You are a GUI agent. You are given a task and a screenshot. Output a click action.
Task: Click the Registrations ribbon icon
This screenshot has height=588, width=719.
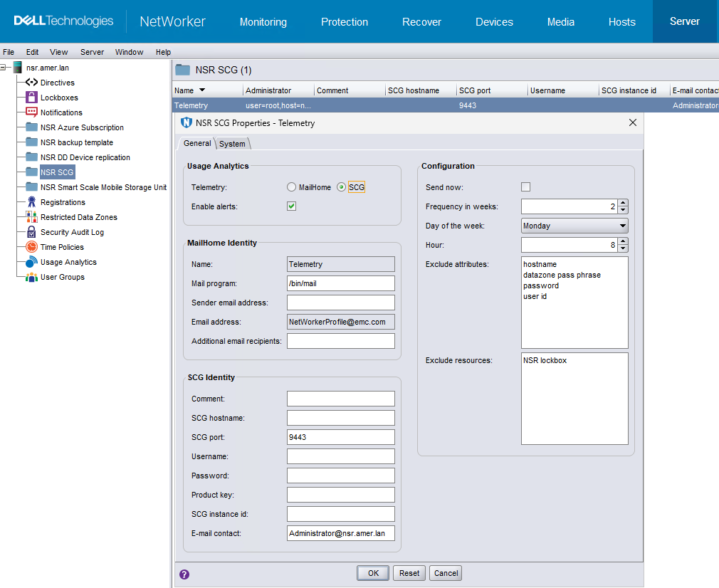coord(31,202)
